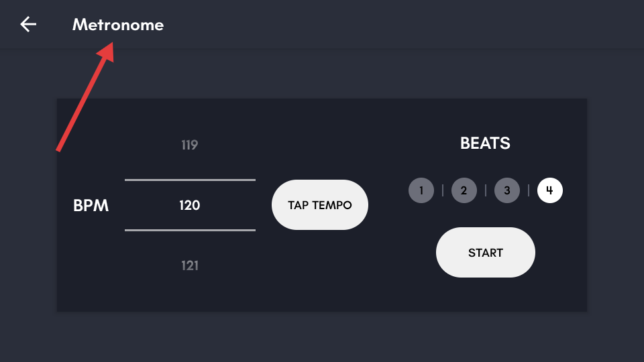
Task: Go back using the arrow icon
Action: [x=28, y=25]
